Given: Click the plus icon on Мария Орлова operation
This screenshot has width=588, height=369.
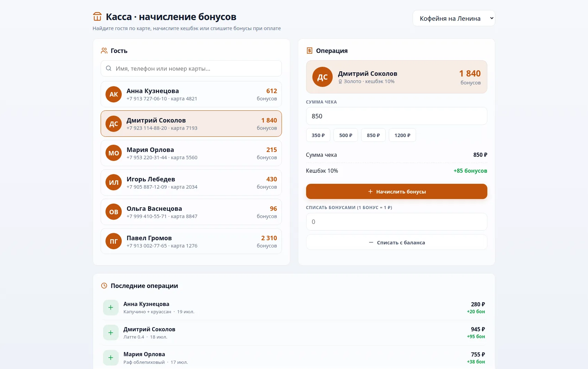Looking at the screenshot, I should pos(111,358).
